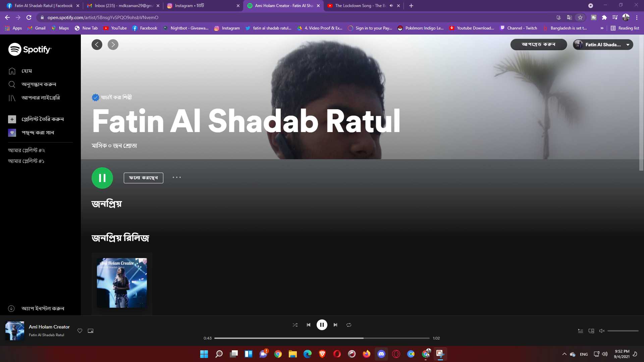Open Your Library (আপনার লাইব্রেরি)
This screenshot has height=362, width=644.
[x=34, y=98]
